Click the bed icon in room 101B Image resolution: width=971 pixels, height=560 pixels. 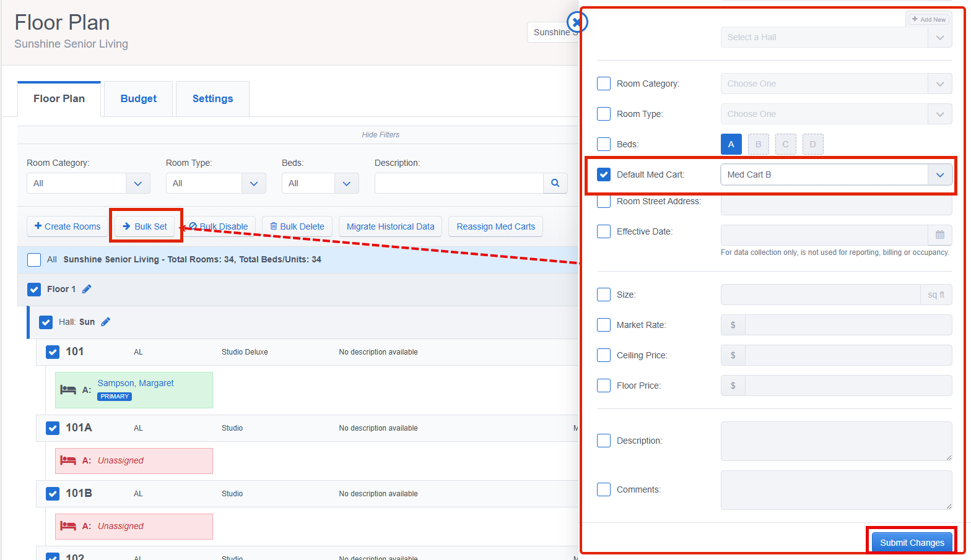point(68,526)
